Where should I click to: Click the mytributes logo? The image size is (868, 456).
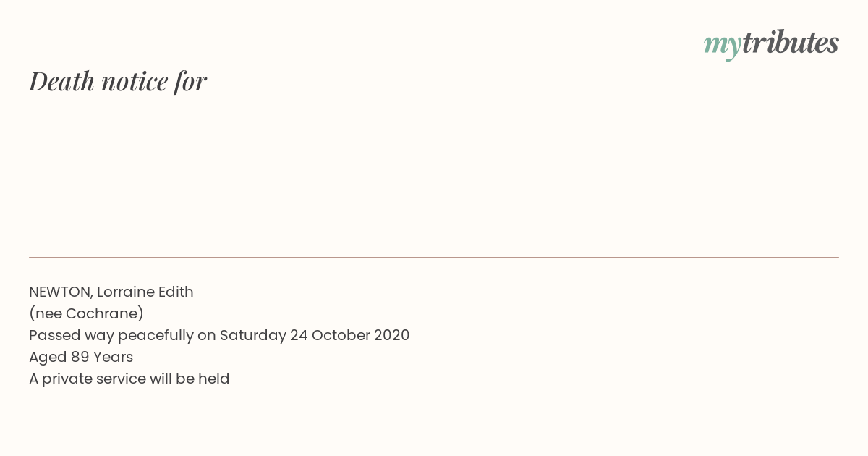click(771, 43)
